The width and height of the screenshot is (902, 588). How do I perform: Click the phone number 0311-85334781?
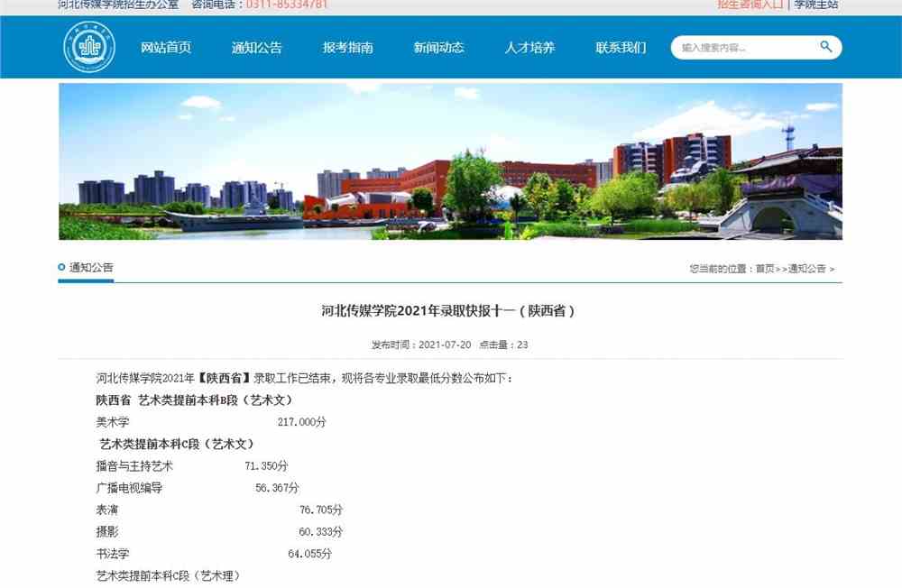click(x=287, y=5)
